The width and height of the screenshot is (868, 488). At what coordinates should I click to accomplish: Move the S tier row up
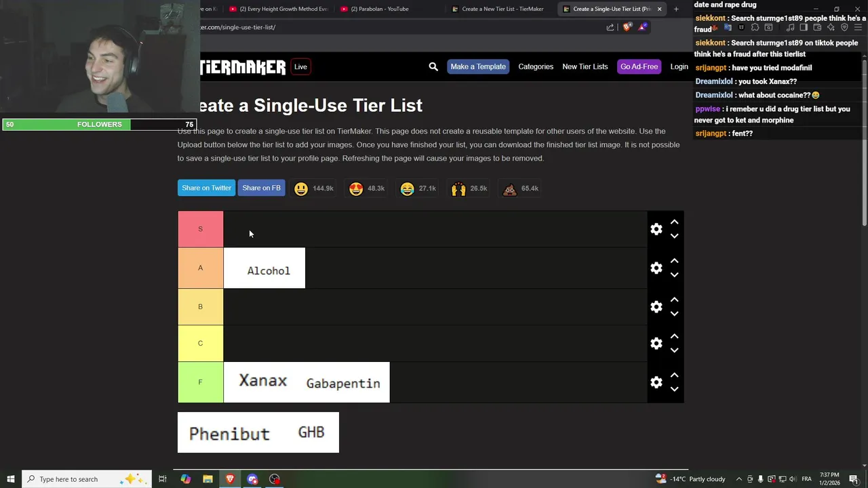coord(674,222)
